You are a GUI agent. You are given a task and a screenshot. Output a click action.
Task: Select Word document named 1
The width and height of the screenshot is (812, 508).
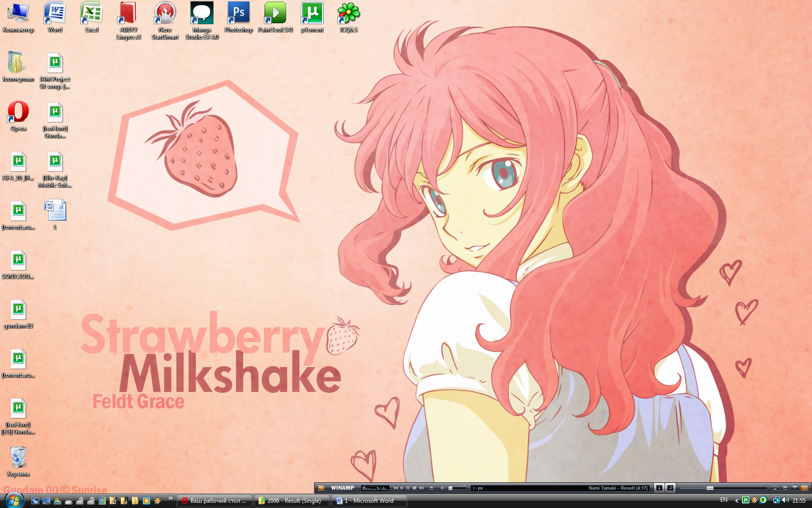(x=55, y=215)
